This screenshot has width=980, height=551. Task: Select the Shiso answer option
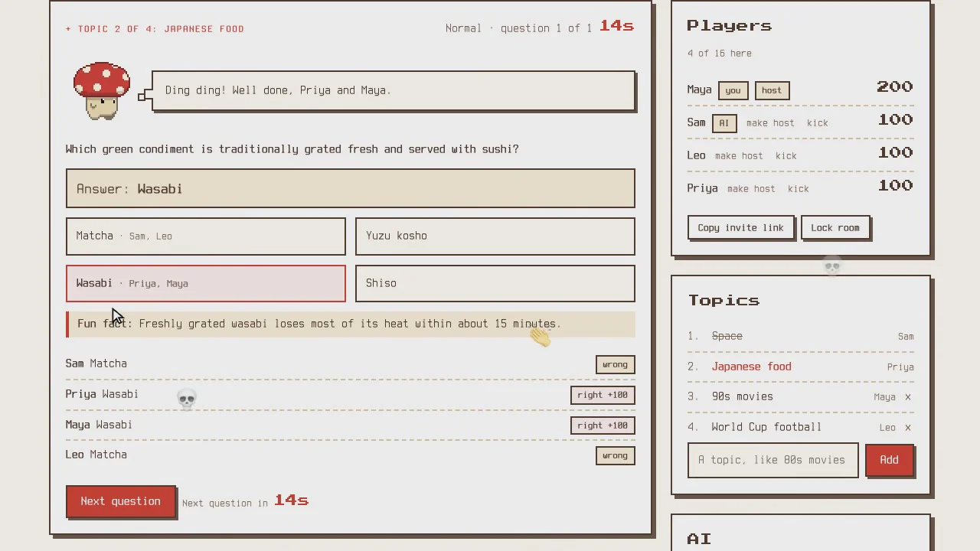[495, 284]
